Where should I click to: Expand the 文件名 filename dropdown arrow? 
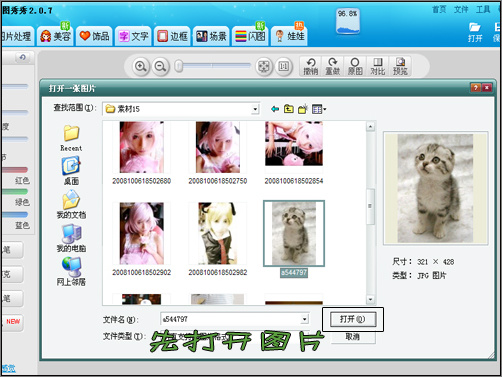coord(304,319)
